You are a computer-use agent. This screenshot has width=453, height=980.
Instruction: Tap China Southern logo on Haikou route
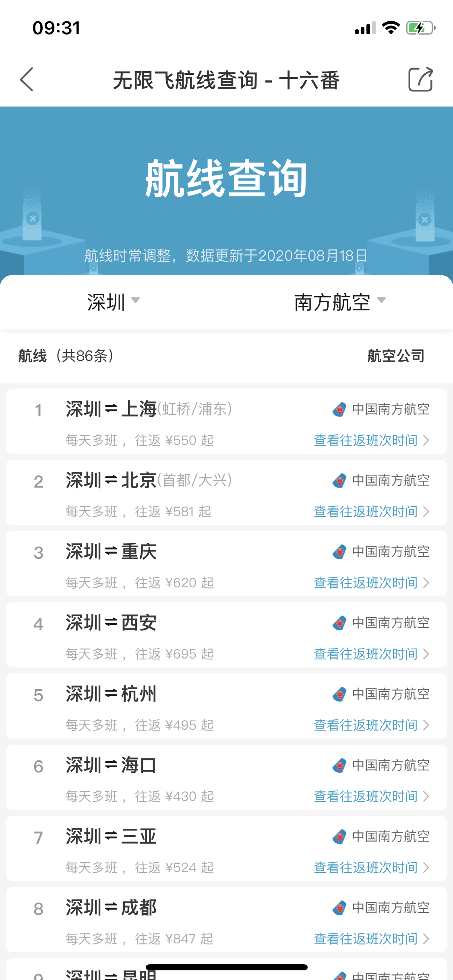tap(339, 766)
